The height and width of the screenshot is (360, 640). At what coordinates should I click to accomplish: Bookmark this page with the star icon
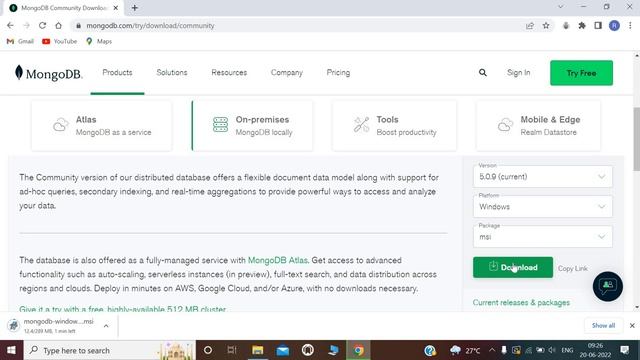[x=546, y=25]
